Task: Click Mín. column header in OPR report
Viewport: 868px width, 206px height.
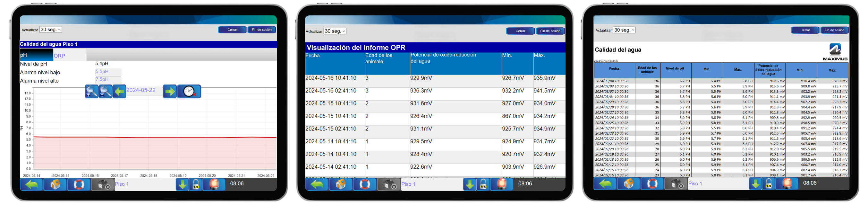Action: (517, 63)
